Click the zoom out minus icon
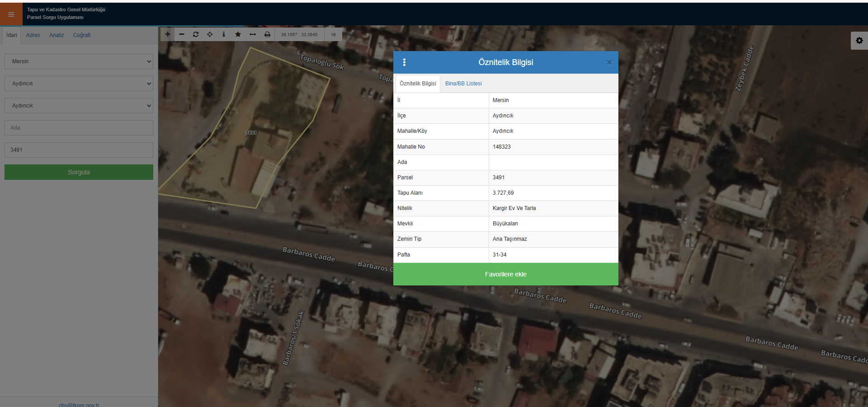Image resolution: width=868 pixels, height=407 pixels. [x=182, y=34]
